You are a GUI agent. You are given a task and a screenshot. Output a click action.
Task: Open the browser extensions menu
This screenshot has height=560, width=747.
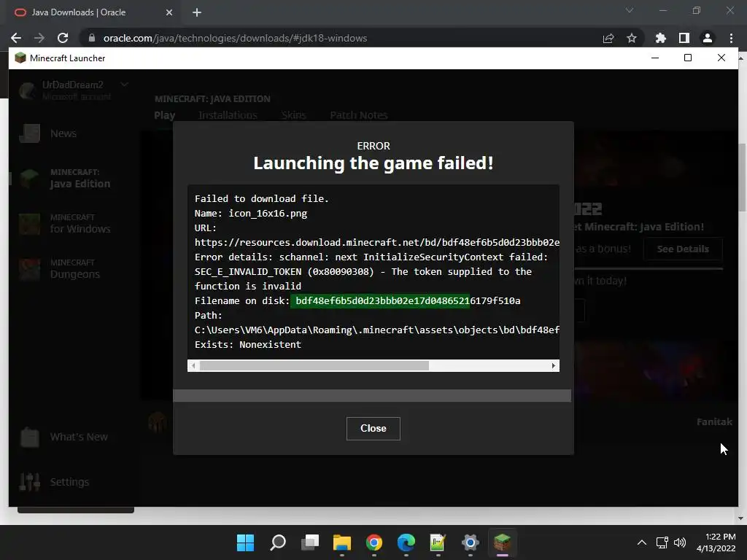pyautogui.click(x=661, y=38)
